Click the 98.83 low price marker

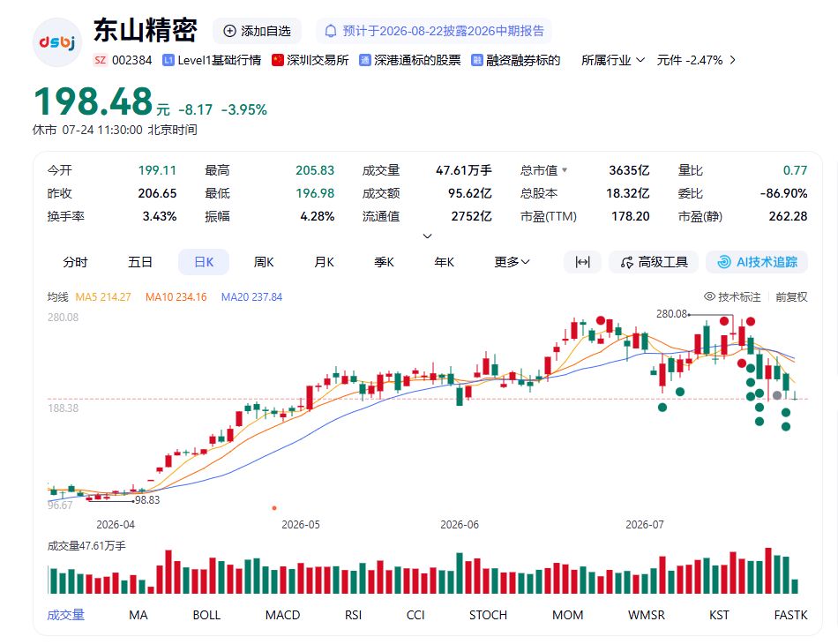pyautogui.click(x=147, y=499)
